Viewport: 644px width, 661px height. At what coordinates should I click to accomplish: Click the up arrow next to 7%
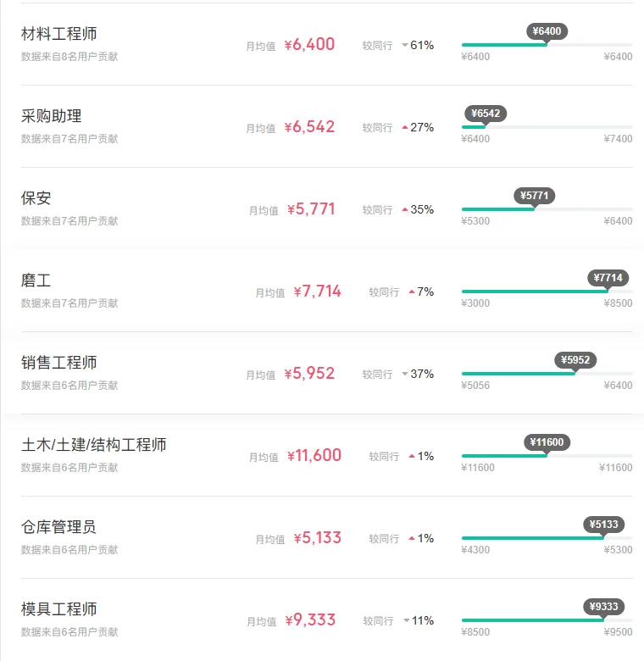coord(412,292)
